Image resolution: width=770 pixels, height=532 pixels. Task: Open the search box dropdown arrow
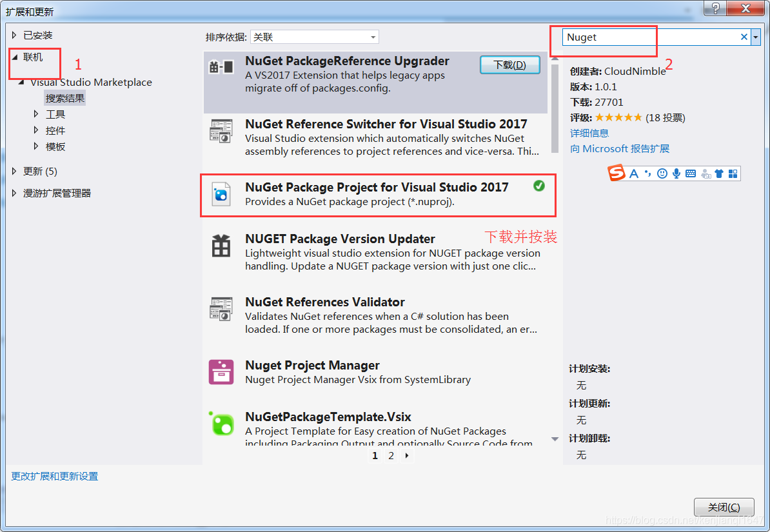[x=756, y=37]
